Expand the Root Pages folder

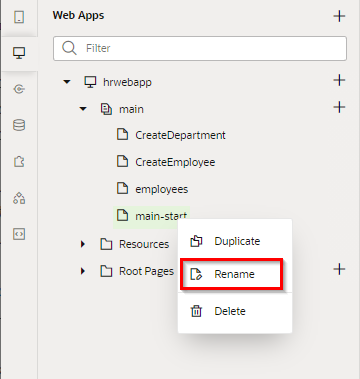(83, 271)
